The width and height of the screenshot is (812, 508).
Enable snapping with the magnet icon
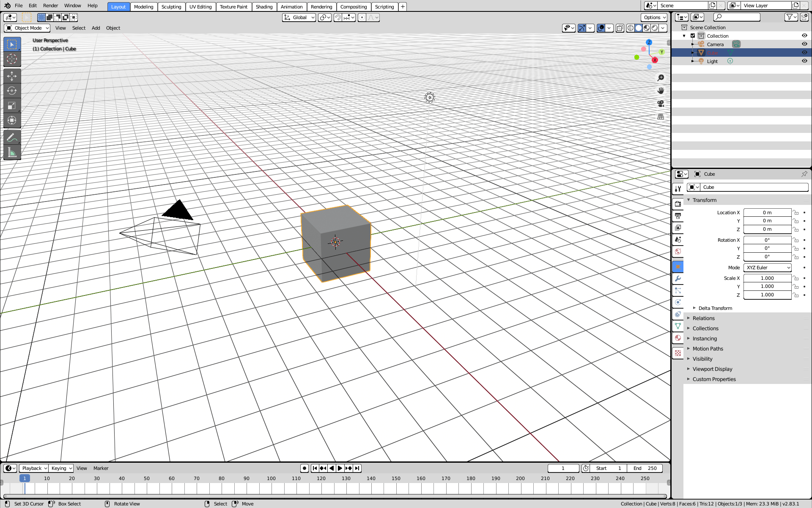click(x=337, y=17)
